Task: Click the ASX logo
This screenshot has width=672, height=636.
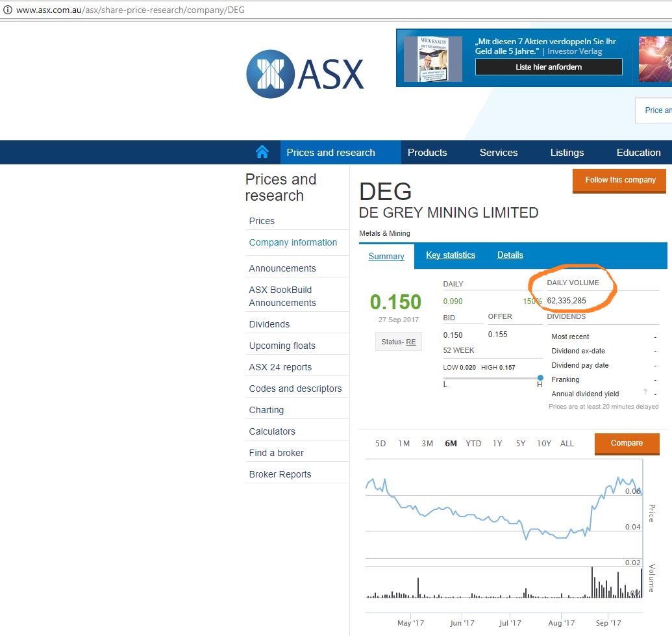Action: coord(305,74)
